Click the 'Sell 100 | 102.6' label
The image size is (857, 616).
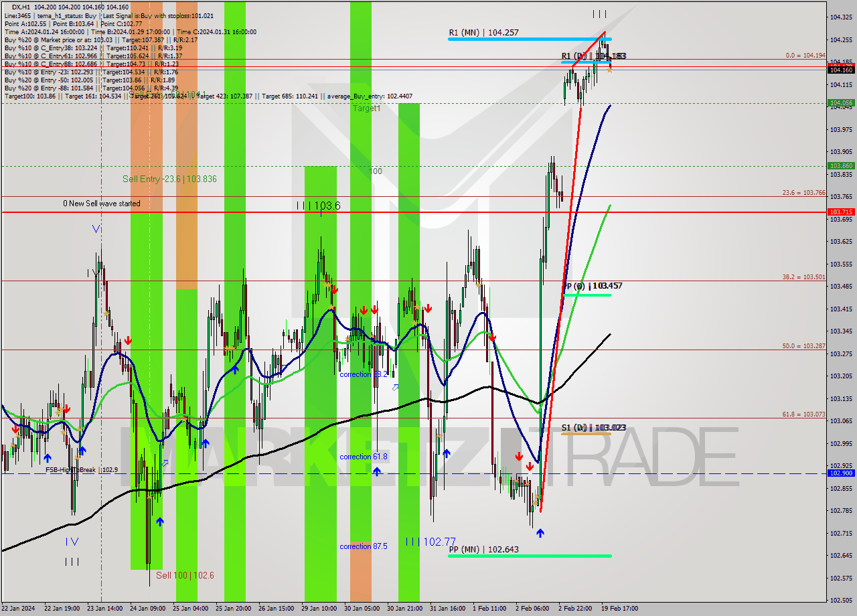185,575
